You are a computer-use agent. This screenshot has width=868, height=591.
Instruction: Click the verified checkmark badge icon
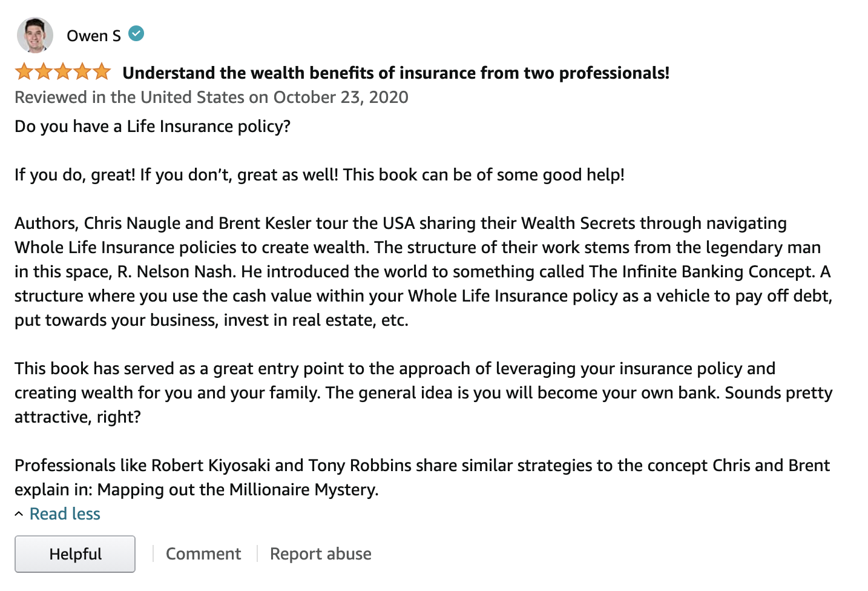[137, 34]
